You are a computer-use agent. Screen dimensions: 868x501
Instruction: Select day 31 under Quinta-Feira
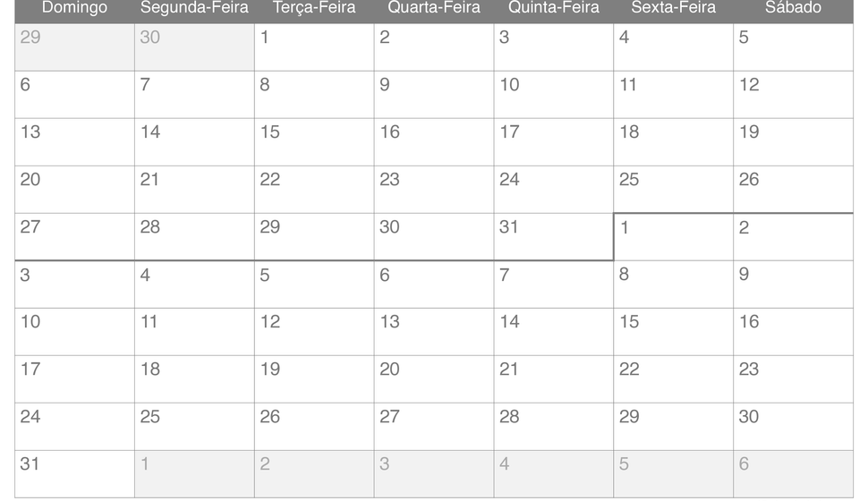point(554,237)
